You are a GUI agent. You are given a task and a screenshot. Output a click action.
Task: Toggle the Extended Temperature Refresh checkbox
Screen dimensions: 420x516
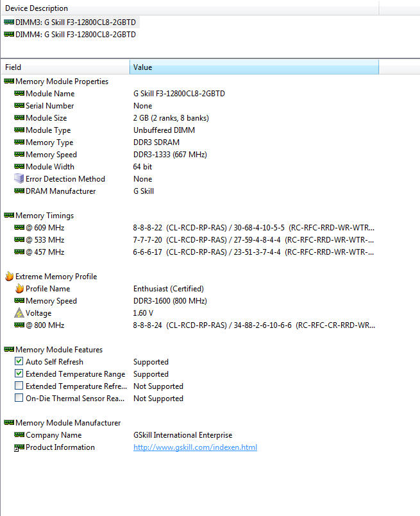click(x=19, y=386)
